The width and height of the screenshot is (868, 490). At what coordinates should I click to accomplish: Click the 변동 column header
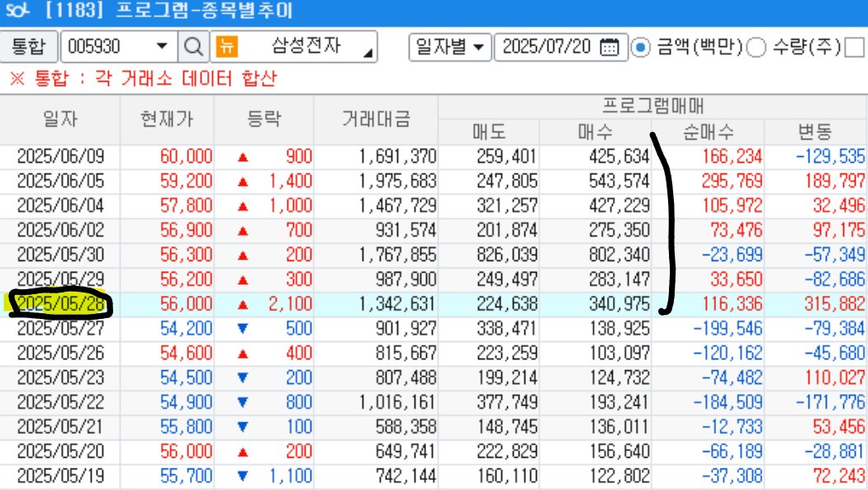pyautogui.click(x=815, y=131)
